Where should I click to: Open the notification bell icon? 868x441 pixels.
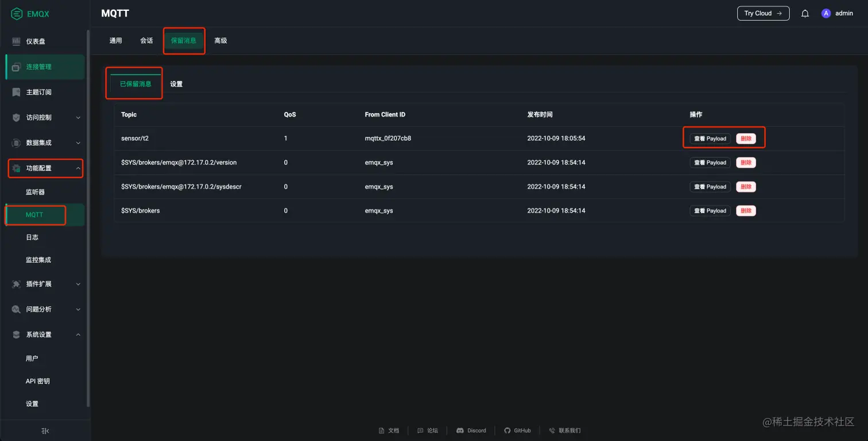[x=805, y=13]
